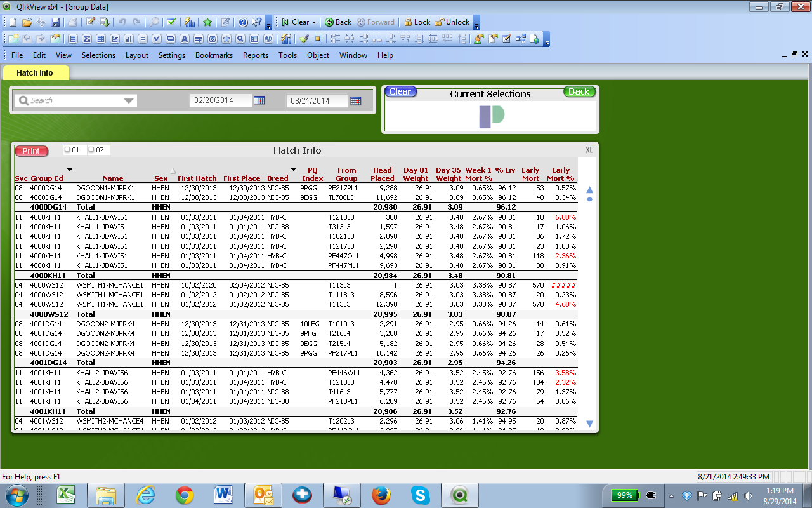The width and height of the screenshot is (812, 508).
Task: Click the 08/21/2014 end date field
Action: pyautogui.click(x=317, y=100)
